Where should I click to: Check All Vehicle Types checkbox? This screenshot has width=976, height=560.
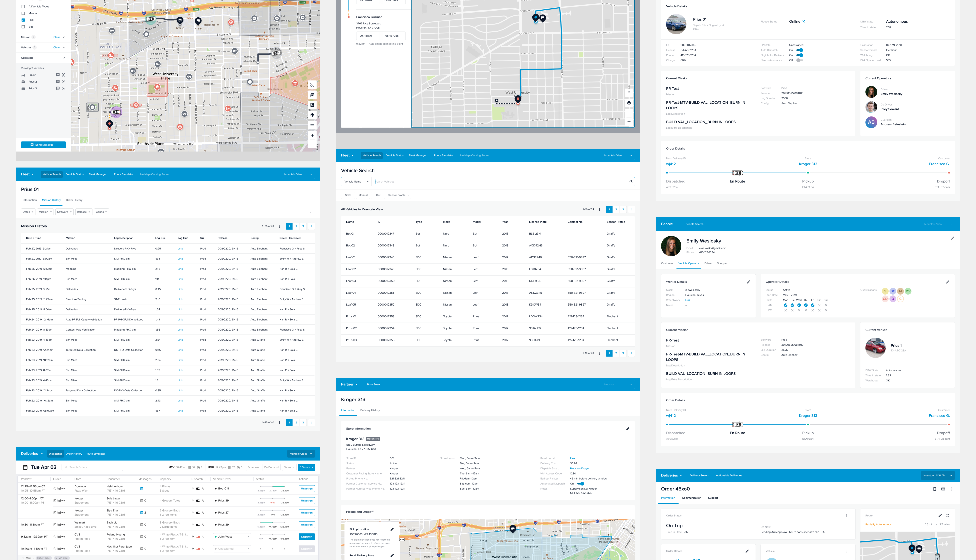click(23, 7)
